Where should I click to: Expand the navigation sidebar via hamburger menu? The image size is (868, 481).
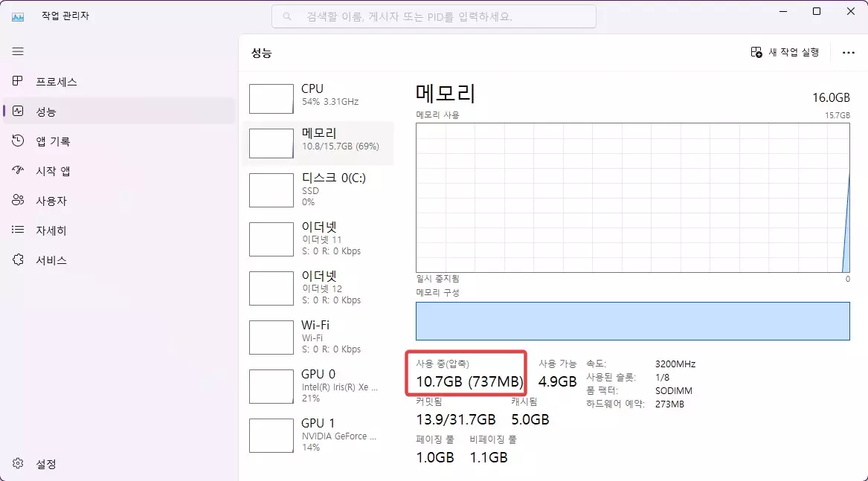tap(18, 51)
